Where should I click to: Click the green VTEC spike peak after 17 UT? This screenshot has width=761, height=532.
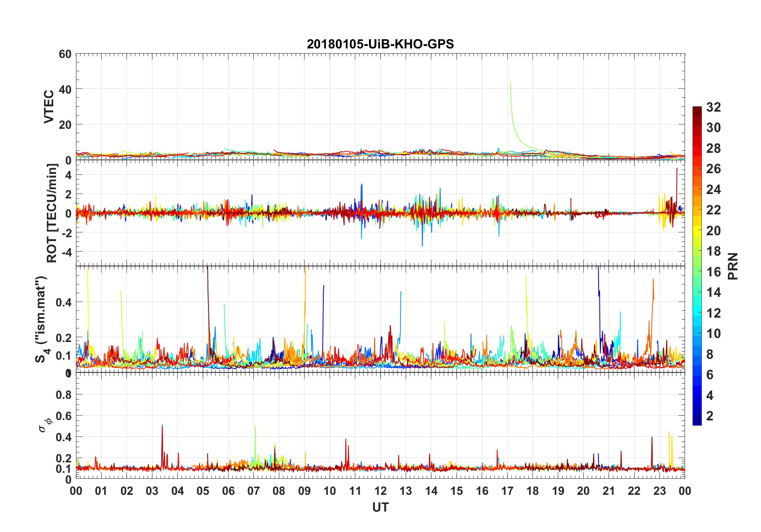pyautogui.click(x=510, y=83)
